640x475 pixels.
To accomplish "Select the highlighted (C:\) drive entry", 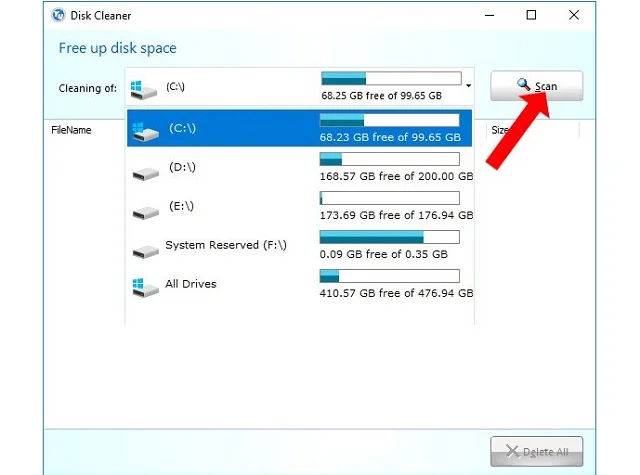I will [x=299, y=128].
